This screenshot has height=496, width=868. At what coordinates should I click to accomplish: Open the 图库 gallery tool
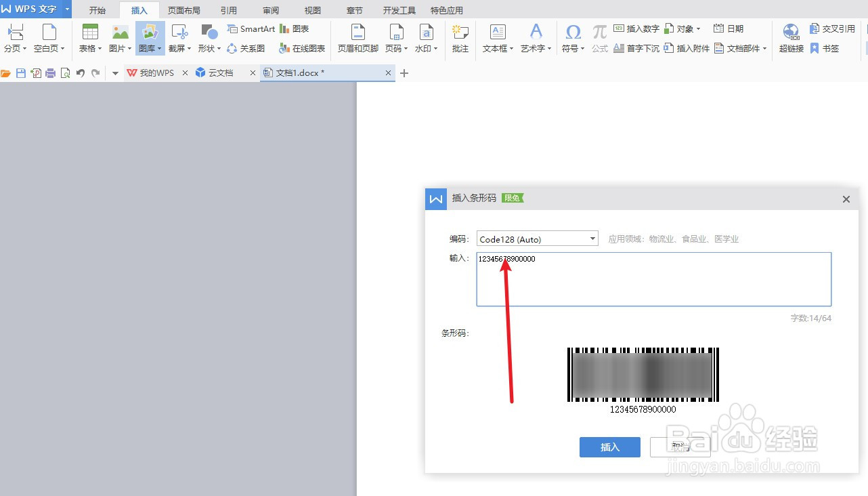point(150,39)
